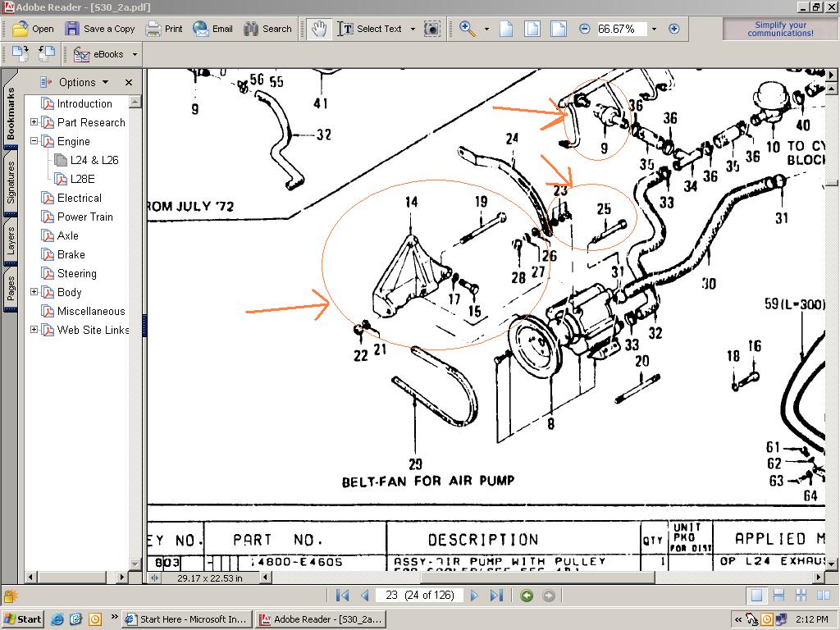Rotate view clockwise icon

coord(21,54)
